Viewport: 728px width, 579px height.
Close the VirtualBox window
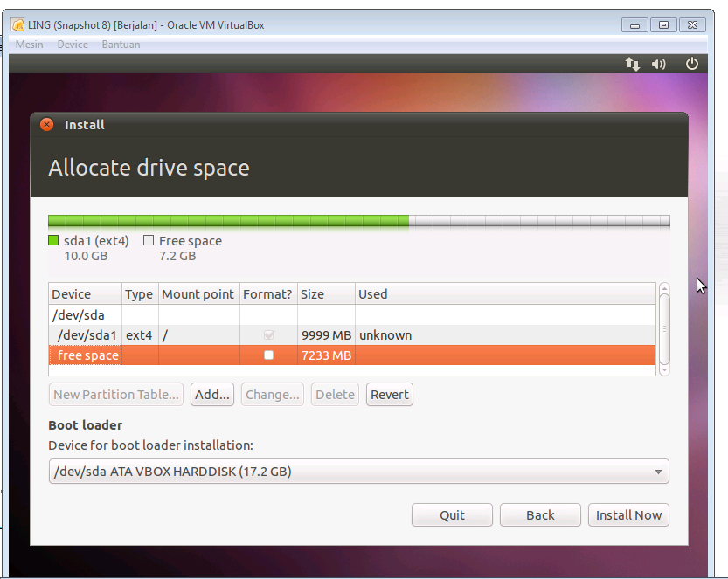point(692,25)
